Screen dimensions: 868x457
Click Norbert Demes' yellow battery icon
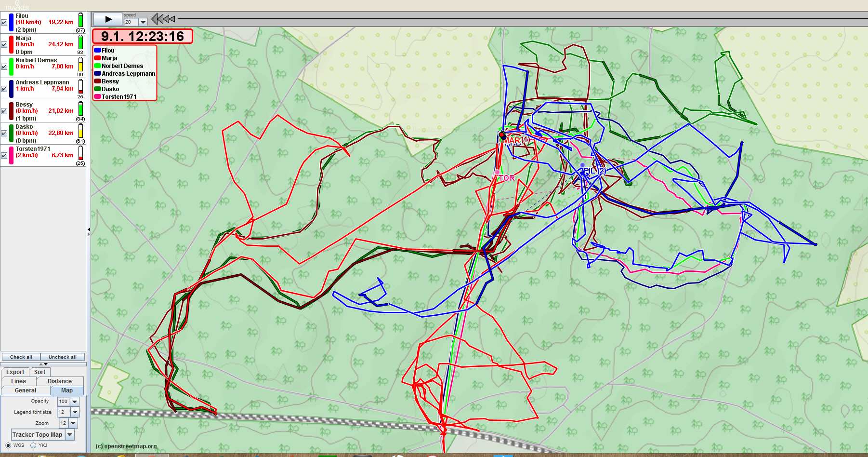80,64
